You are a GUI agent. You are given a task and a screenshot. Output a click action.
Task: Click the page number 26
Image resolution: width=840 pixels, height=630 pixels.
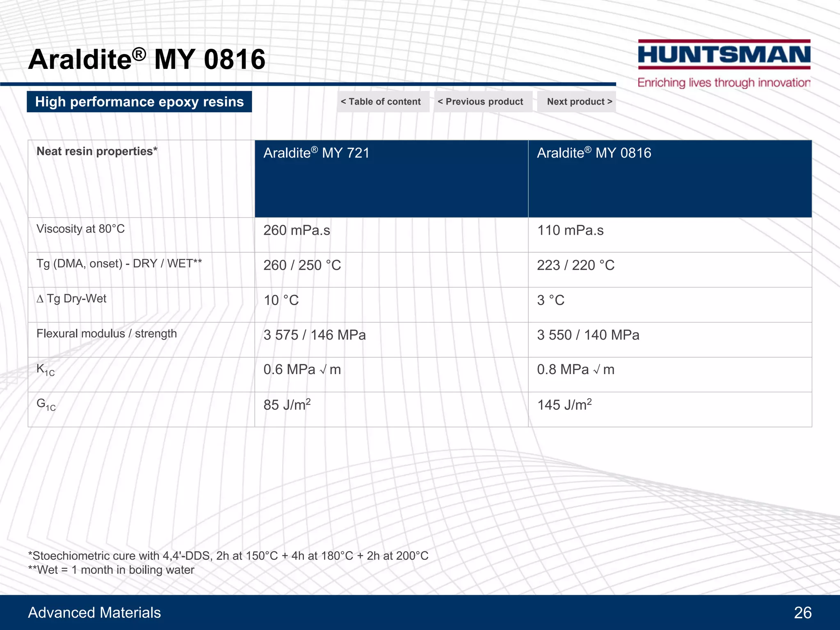tap(802, 612)
